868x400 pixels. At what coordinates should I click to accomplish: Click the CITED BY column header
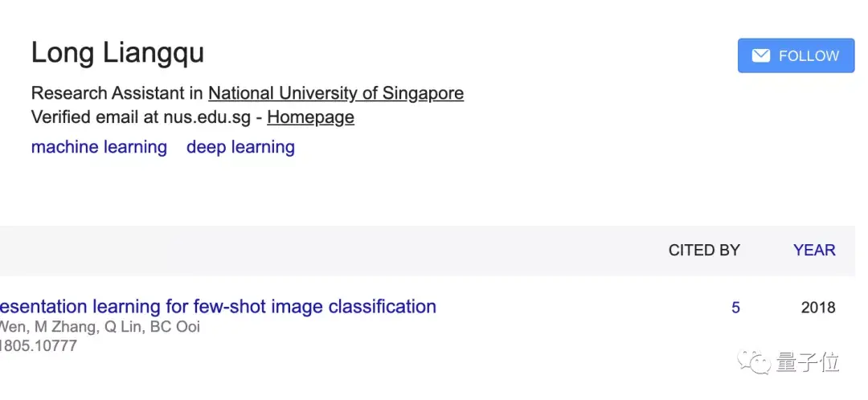(703, 250)
